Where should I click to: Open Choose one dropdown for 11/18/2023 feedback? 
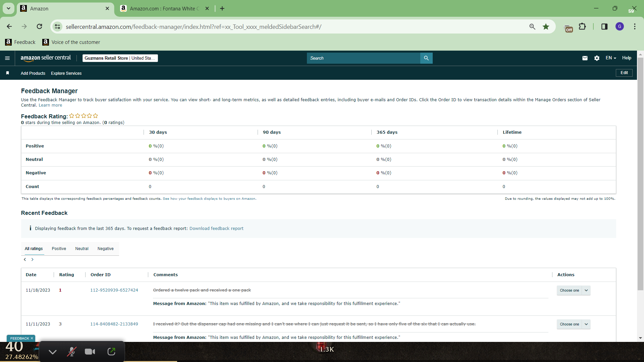click(x=574, y=291)
